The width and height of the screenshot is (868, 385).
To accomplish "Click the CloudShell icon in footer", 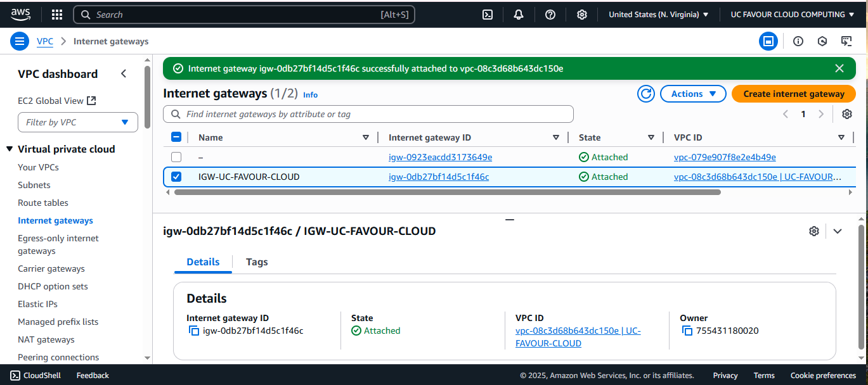I will tap(15, 376).
